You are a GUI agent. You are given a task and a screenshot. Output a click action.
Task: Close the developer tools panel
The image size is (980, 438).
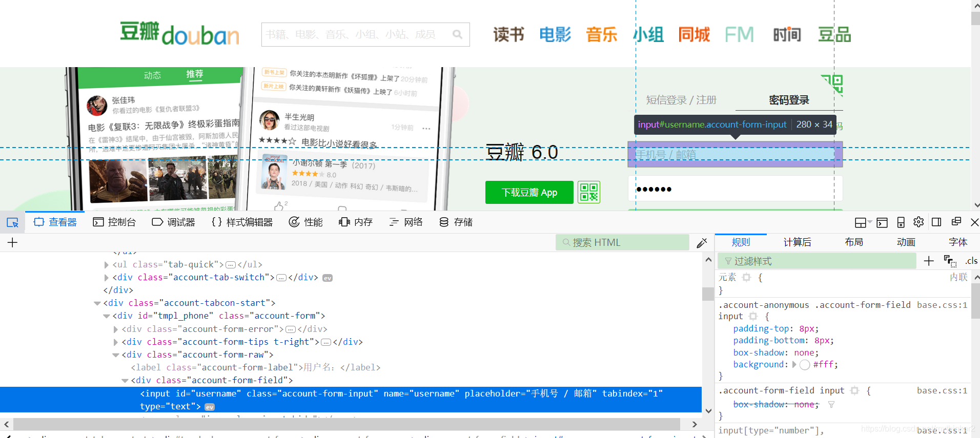click(974, 222)
